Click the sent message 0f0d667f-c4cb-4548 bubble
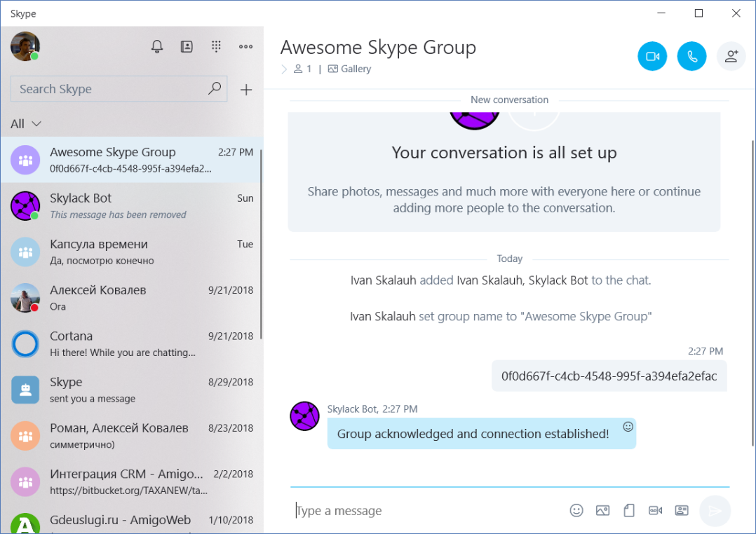This screenshot has height=534, width=756. [x=609, y=376]
